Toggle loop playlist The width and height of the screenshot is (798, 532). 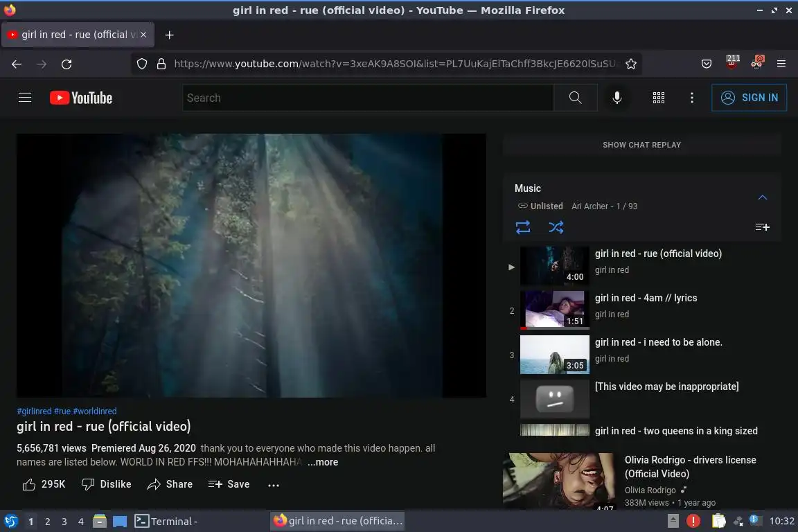tap(523, 227)
